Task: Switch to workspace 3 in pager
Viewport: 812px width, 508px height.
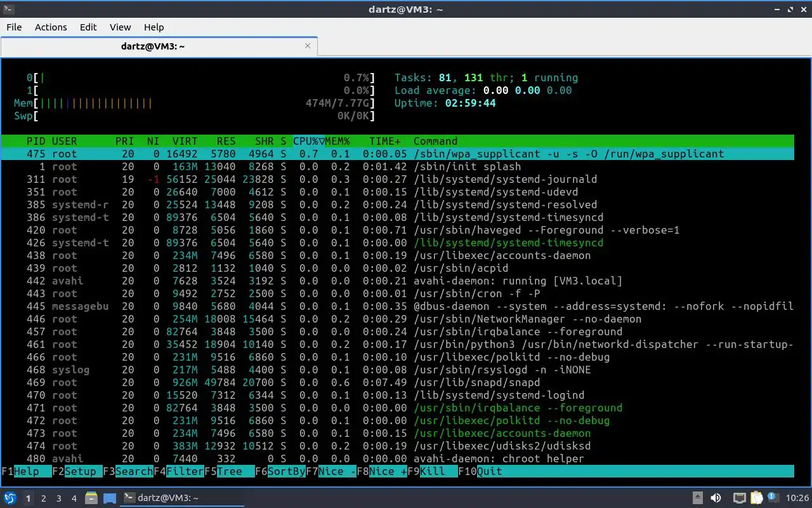Action: click(x=58, y=498)
